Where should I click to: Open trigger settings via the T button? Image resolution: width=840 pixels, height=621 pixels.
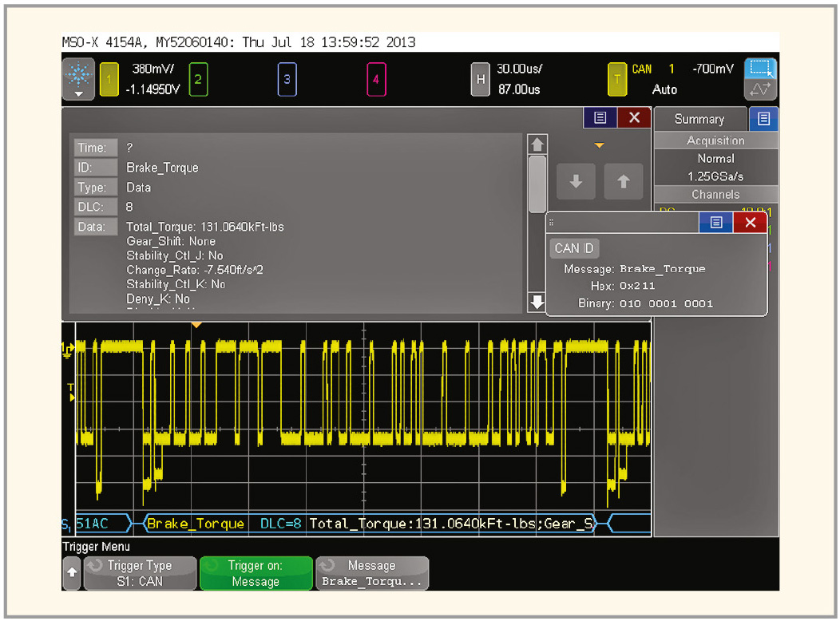(616, 79)
